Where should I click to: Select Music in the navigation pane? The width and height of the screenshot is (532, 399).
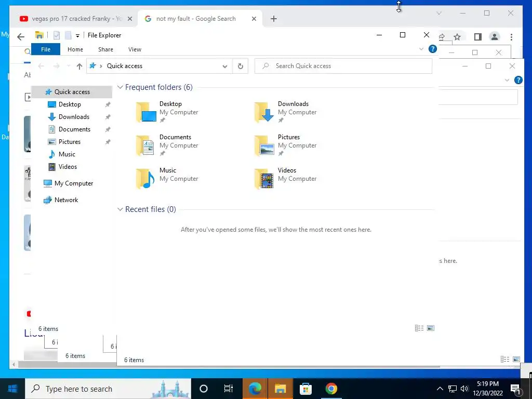[66, 154]
